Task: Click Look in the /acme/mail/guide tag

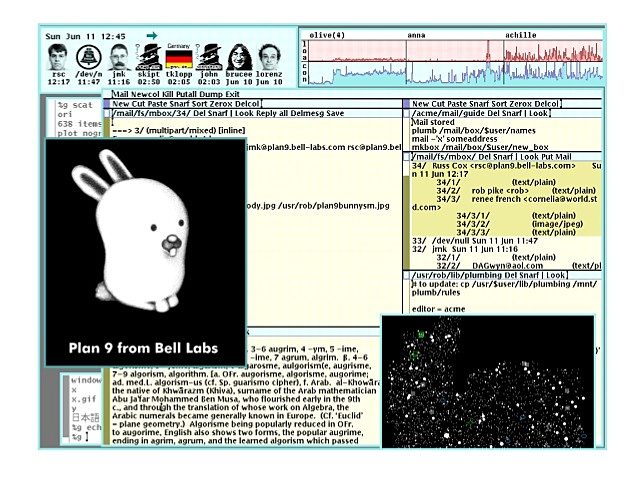Action: [x=538, y=113]
